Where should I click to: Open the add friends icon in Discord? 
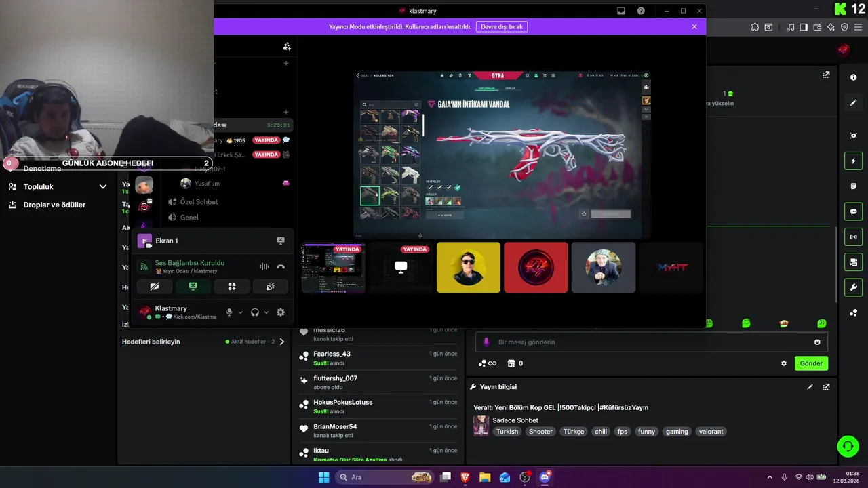pos(287,46)
